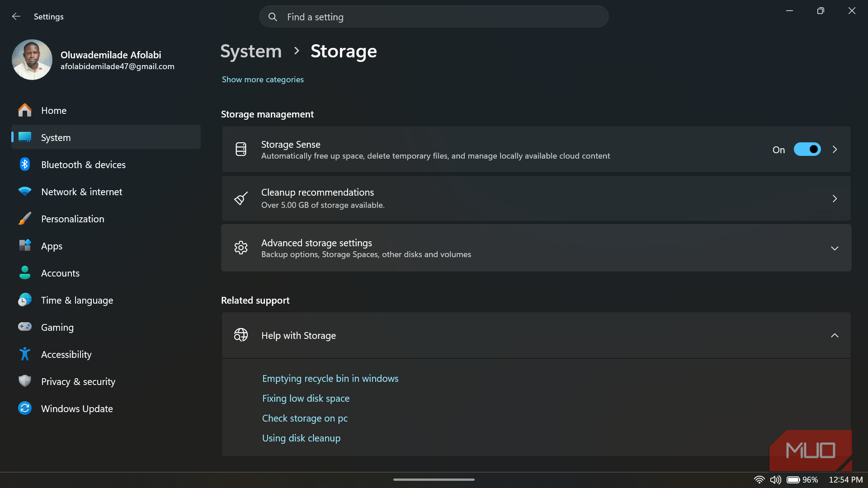The image size is (868, 488).
Task: Expand Advanced storage settings dropdown chevron
Action: pos(835,248)
